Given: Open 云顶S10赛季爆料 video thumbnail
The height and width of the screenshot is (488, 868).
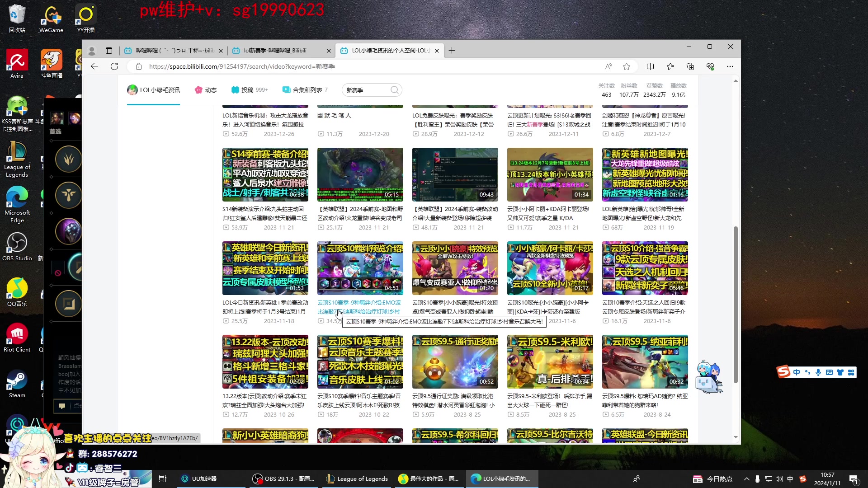Looking at the screenshot, I should point(360,361).
